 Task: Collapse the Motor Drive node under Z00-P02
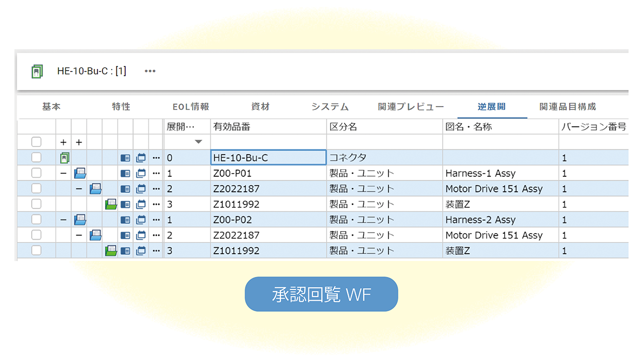click(79, 235)
